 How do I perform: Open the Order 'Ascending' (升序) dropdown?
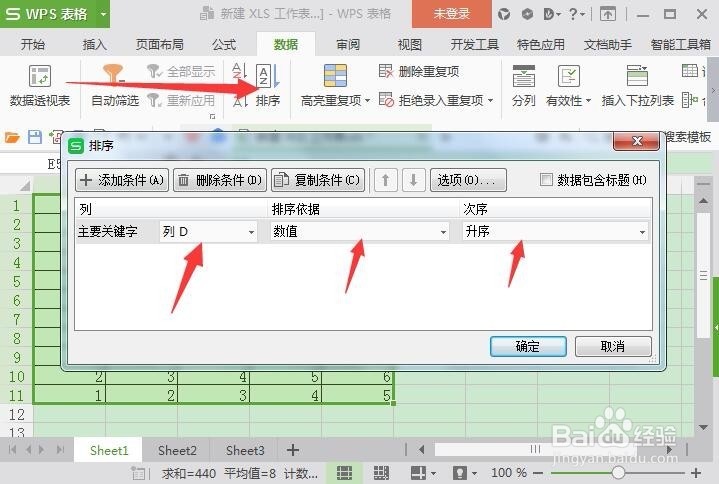555,231
